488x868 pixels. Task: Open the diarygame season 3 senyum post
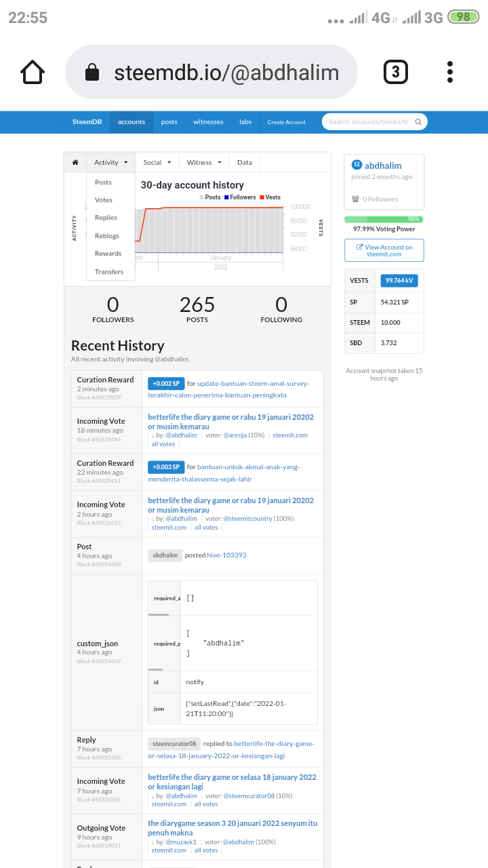tap(232, 828)
